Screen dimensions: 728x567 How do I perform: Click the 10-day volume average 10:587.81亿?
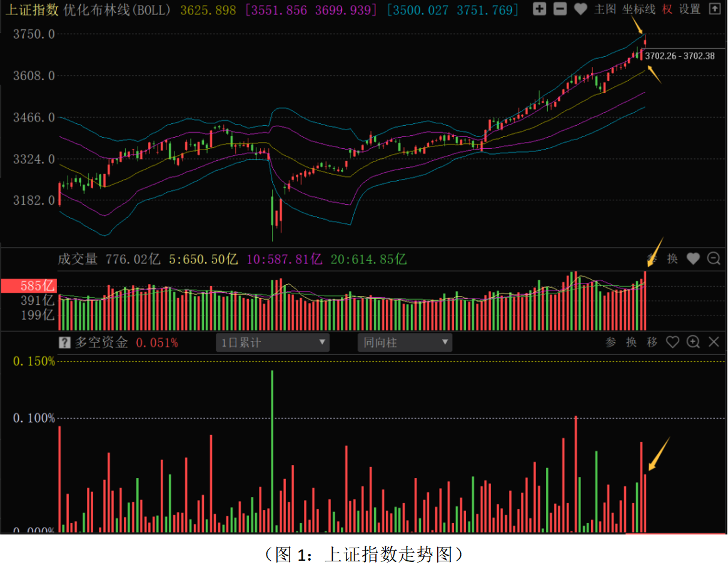click(284, 259)
